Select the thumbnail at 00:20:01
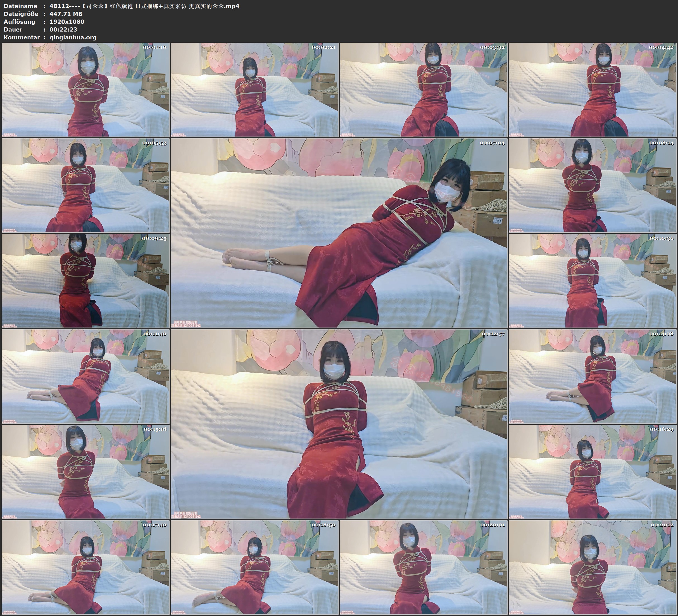The width and height of the screenshot is (678, 616). [424, 567]
